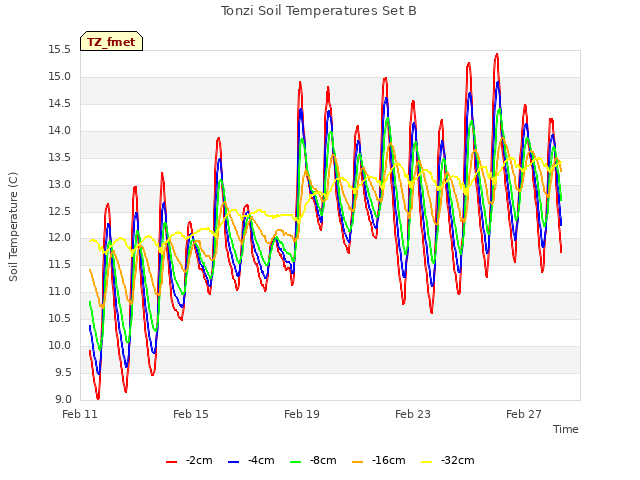Click the orange -16cm legend swatch
The height and width of the screenshot is (480, 640).
pos(357,462)
